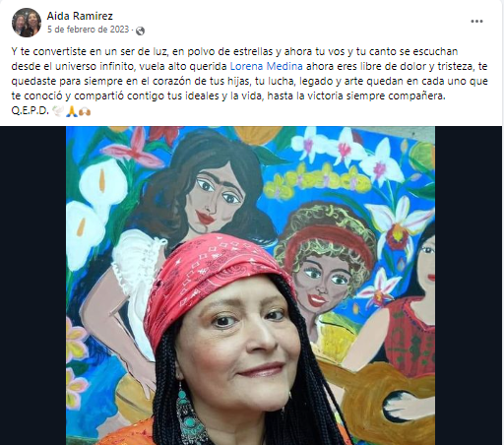504x445 pixels.
Task: Click the open hands emoji
Action: [x=85, y=111]
